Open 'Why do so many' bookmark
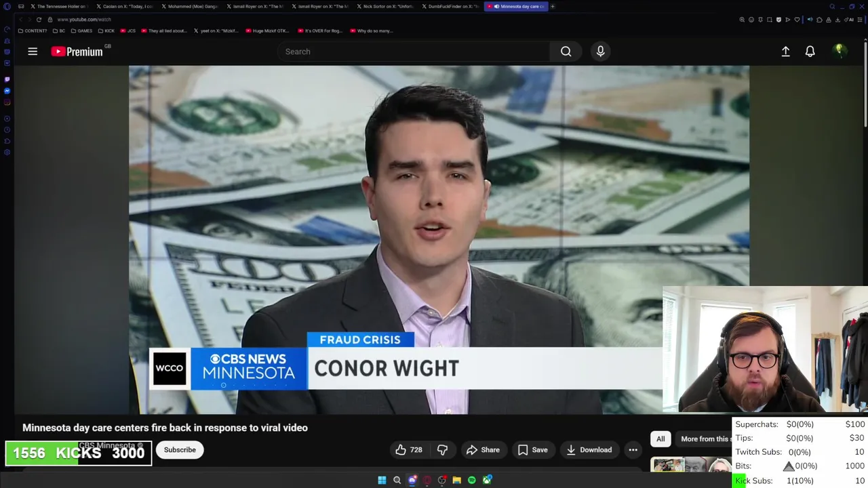The height and width of the screenshot is (488, 868). [371, 30]
